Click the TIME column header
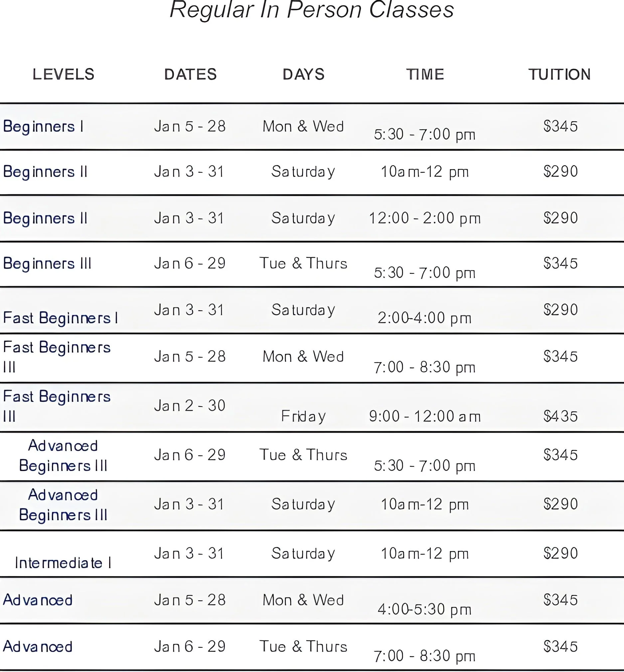This screenshot has height=672, width=624. tap(425, 74)
